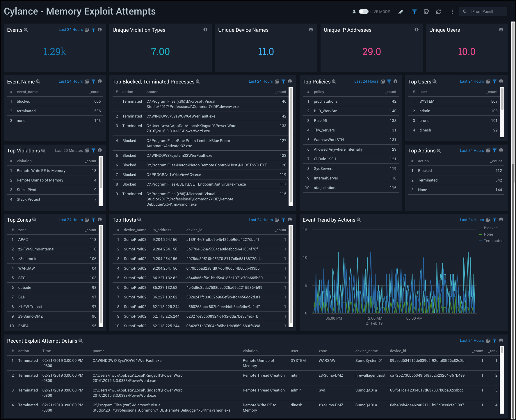
Task: Open the [From Panel] time range selector
Action: pos(483,11)
